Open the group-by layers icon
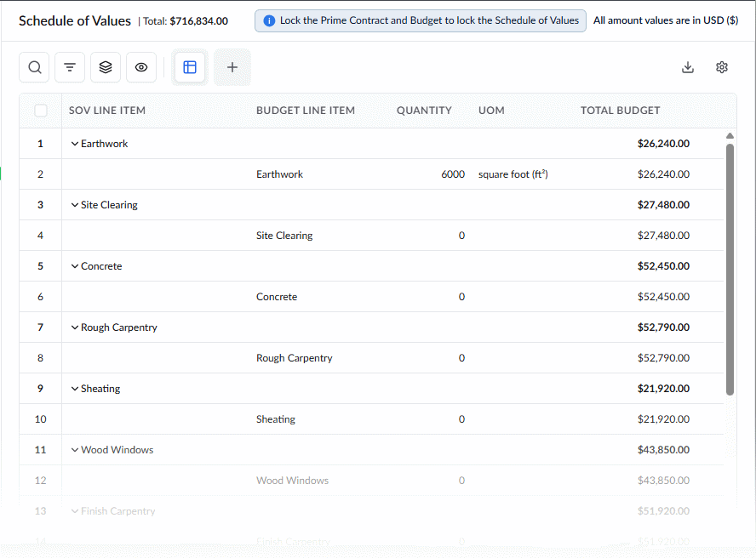Screen dimensions: 756x558 point(106,67)
